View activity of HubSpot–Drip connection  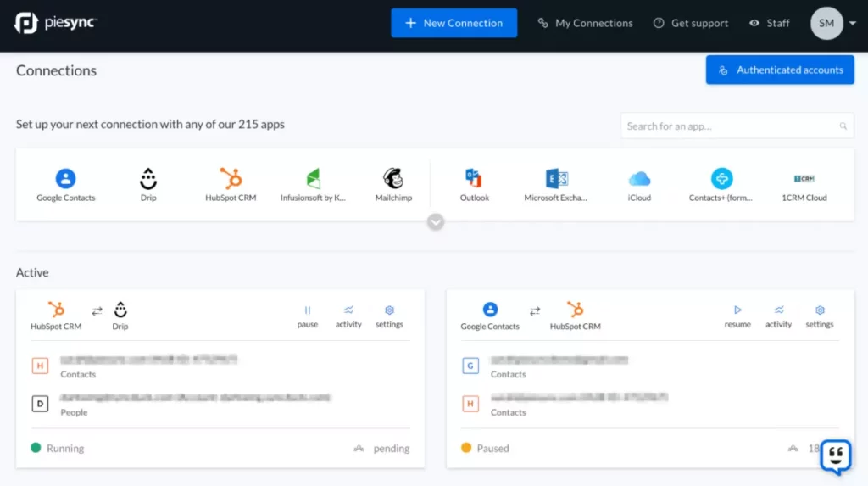(348, 317)
